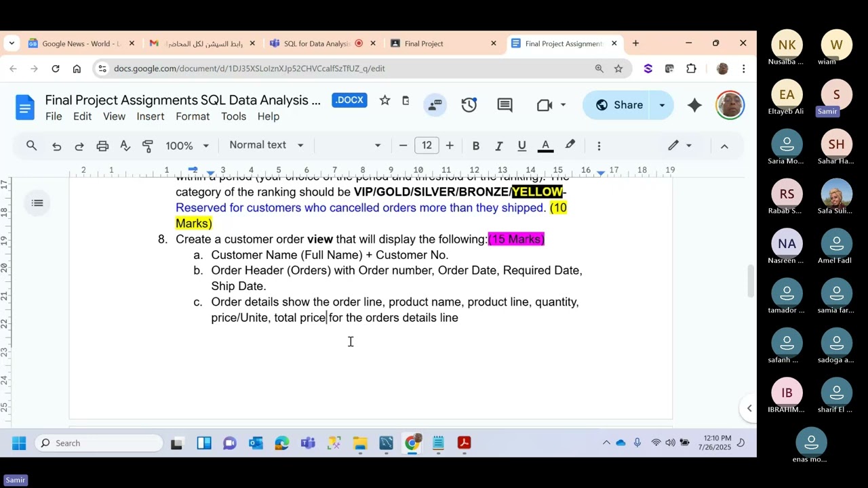
Task: Open Outlook from the taskbar
Action: pos(256,443)
